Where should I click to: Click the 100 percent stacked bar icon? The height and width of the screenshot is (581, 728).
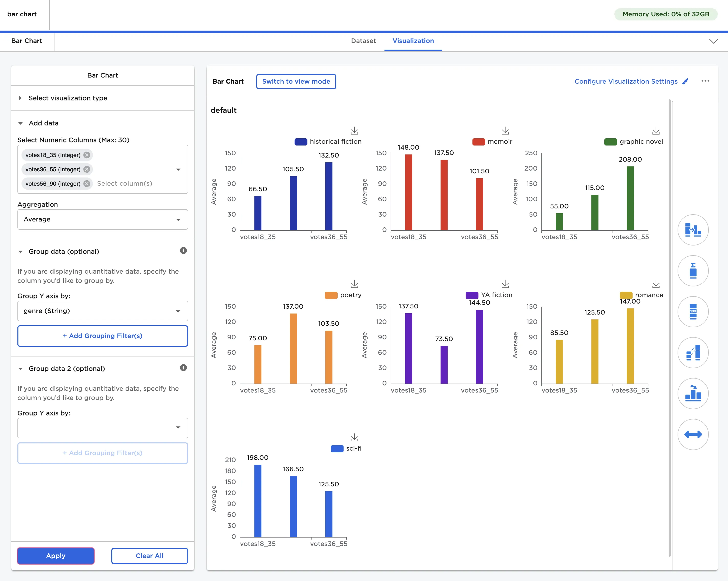point(692,312)
